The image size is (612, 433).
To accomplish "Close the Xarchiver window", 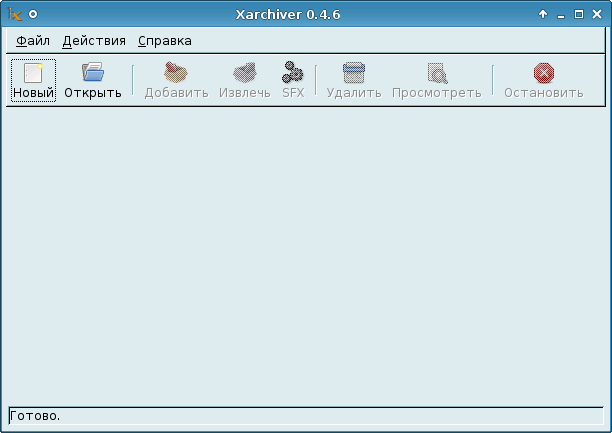I will click(596, 14).
